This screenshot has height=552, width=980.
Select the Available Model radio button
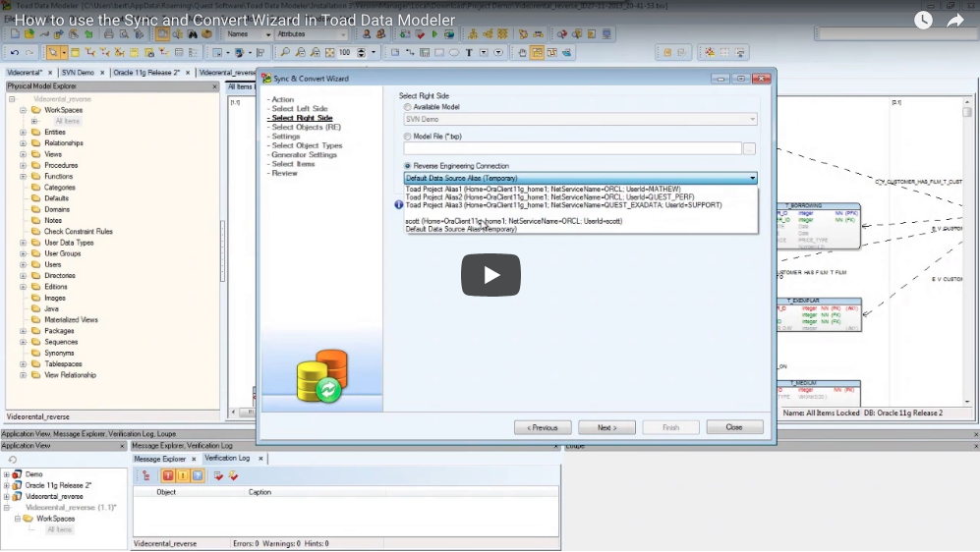click(x=408, y=106)
